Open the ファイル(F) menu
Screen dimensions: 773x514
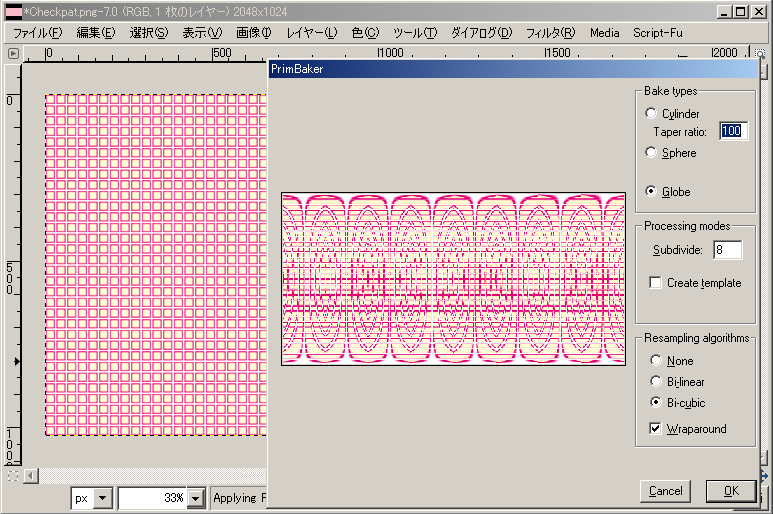point(37,32)
